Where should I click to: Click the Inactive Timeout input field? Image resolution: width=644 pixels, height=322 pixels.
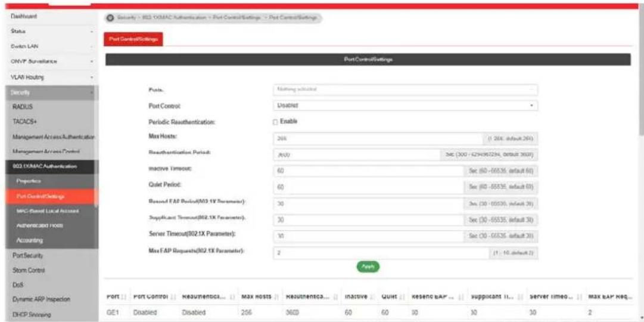click(x=368, y=171)
